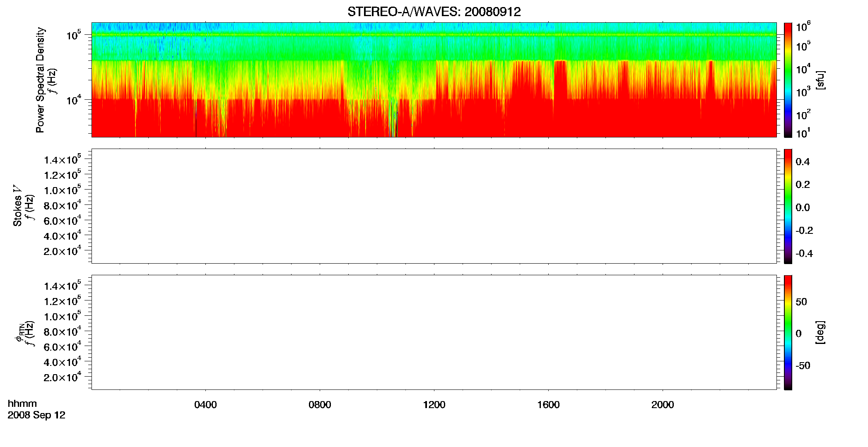This screenshot has width=868, height=447.
Task: Click the [deg] units label
Action: 820,332
